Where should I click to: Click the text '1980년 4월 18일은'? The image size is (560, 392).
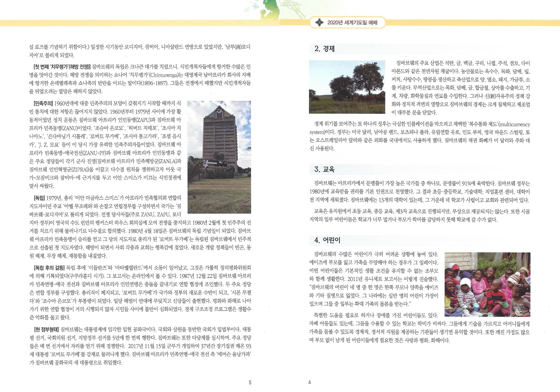pyautogui.click(x=148, y=231)
